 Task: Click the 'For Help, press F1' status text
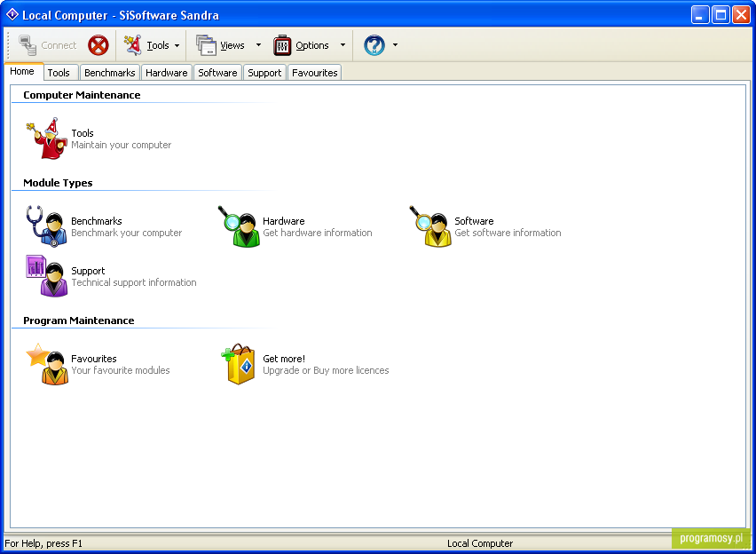[x=43, y=543]
